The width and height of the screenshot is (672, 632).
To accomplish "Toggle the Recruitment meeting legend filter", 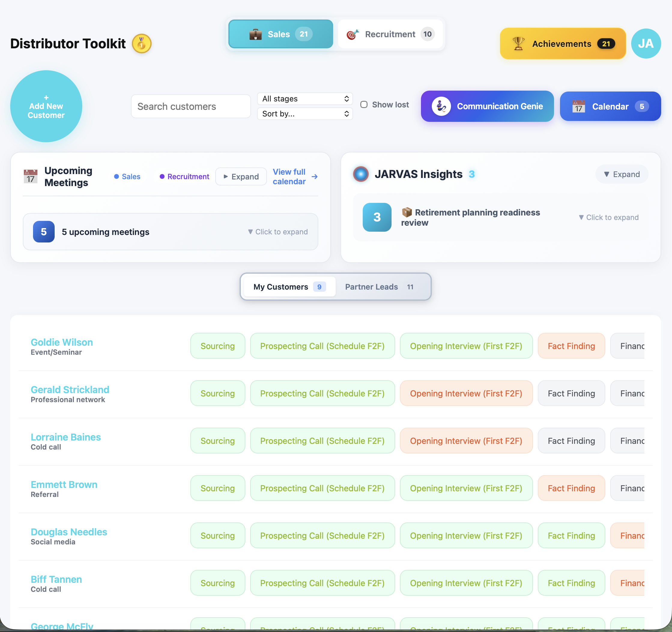I will click(184, 177).
